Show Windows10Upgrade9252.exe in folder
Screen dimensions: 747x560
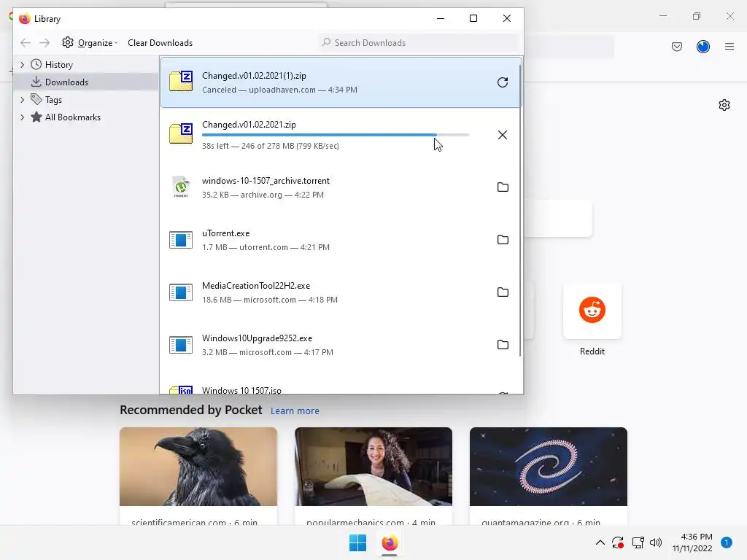pyautogui.click(x=503, y=344)
